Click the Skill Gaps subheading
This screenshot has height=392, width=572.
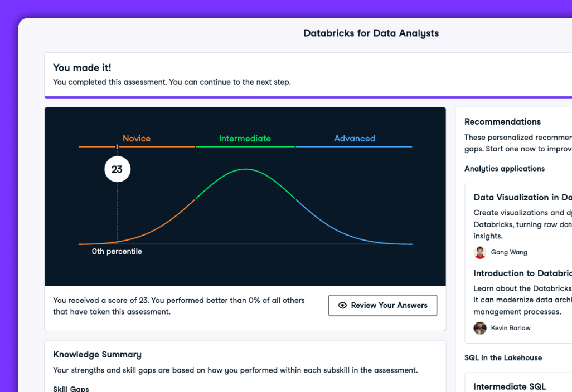[71, 389]
